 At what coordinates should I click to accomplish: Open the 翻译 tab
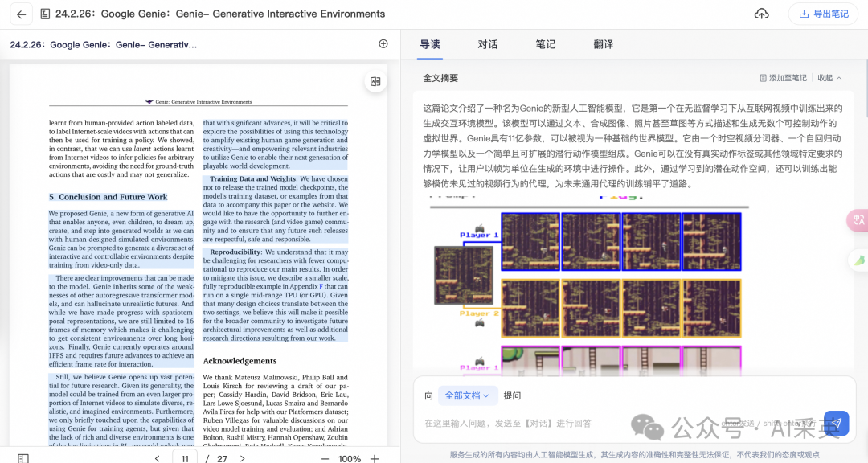pos(604,44)
